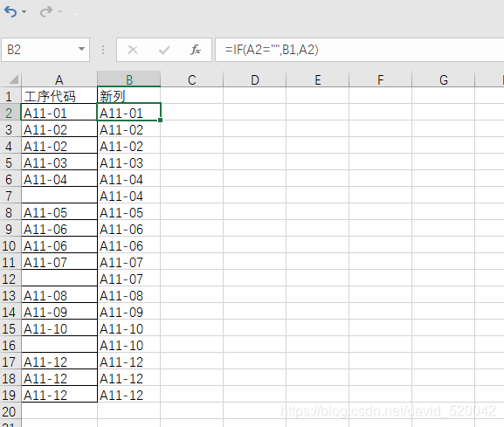Click cell A13 containing A11-08
The width and height of the screenshot is (504, 427).
click(59, 295)
